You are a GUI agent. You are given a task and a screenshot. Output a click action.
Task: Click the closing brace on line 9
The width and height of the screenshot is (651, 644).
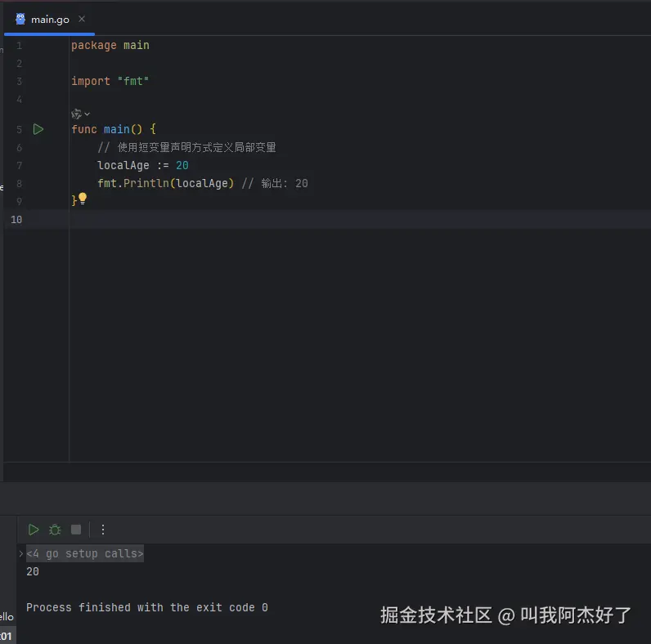(74, 201)
